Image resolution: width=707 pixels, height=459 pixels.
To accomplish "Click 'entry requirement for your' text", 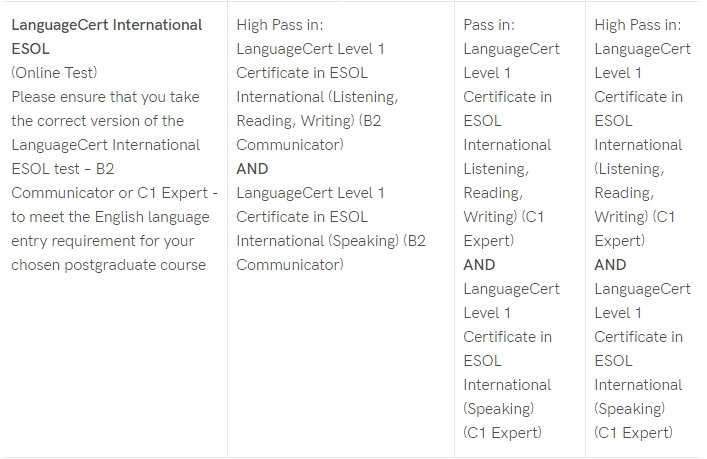I will click(x=103, y=241).
